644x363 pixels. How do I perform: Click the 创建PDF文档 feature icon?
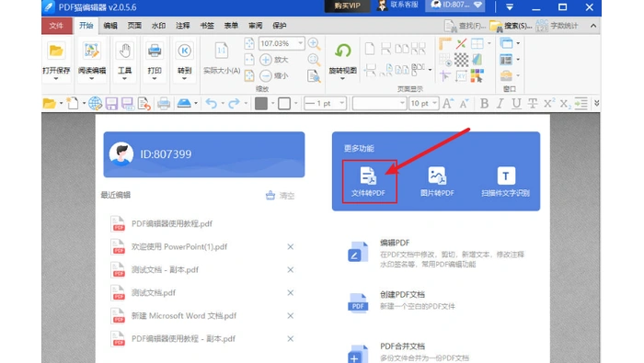tap(358, 302)
